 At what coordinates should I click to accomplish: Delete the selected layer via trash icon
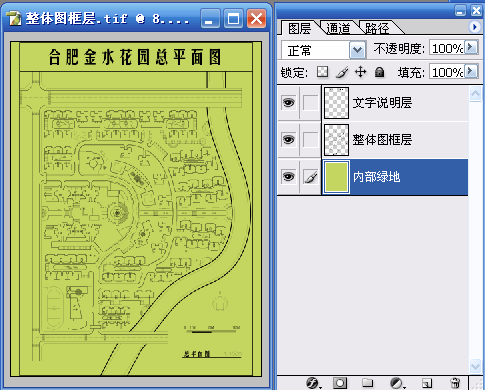pyautogui.click(x=455, y=383)
